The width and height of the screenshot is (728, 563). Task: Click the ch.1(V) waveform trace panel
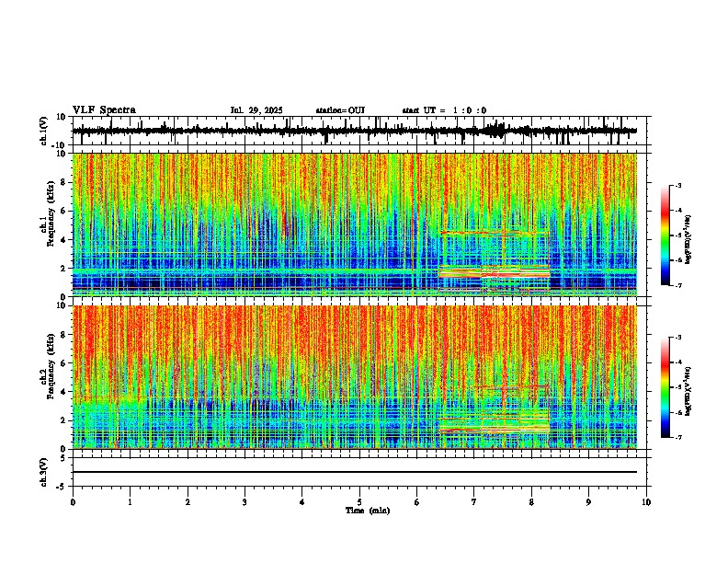359,131
